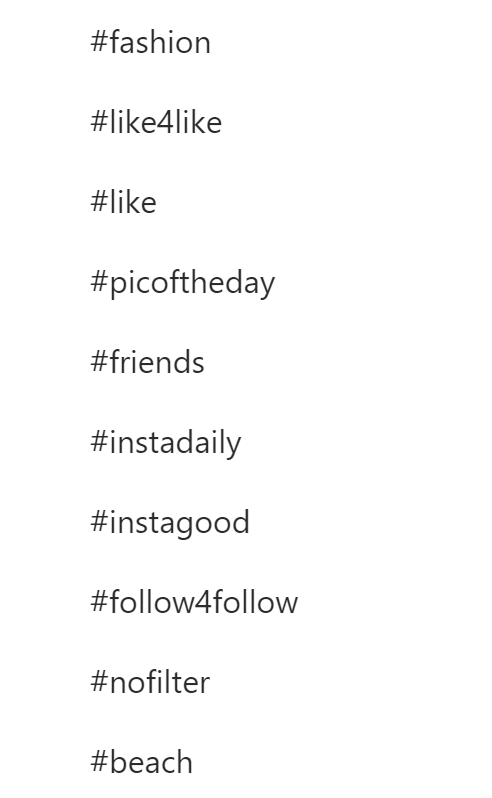492x798 pixels.
Task: Open the #like4like hashtag
Action: pyautogui.click(x=156, y=122)
